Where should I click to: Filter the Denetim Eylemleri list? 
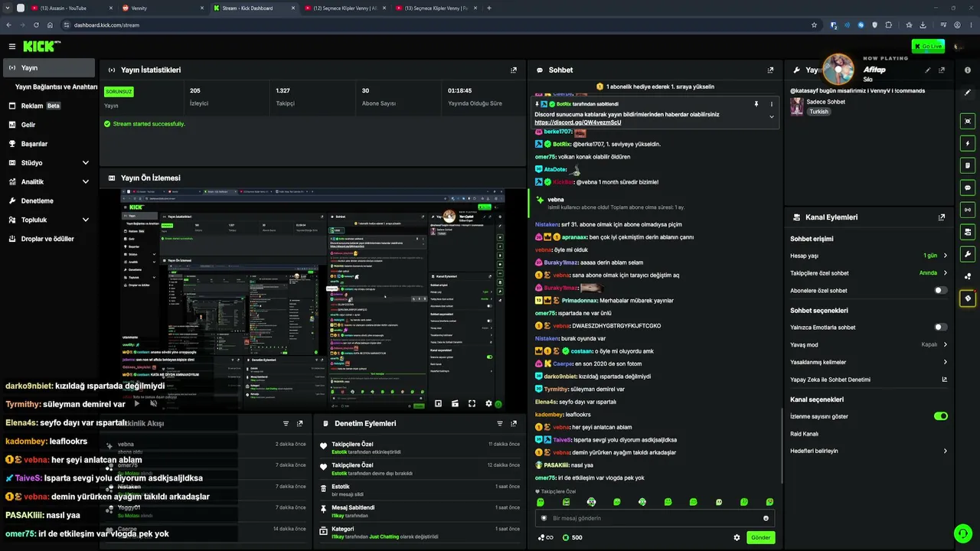500,423
